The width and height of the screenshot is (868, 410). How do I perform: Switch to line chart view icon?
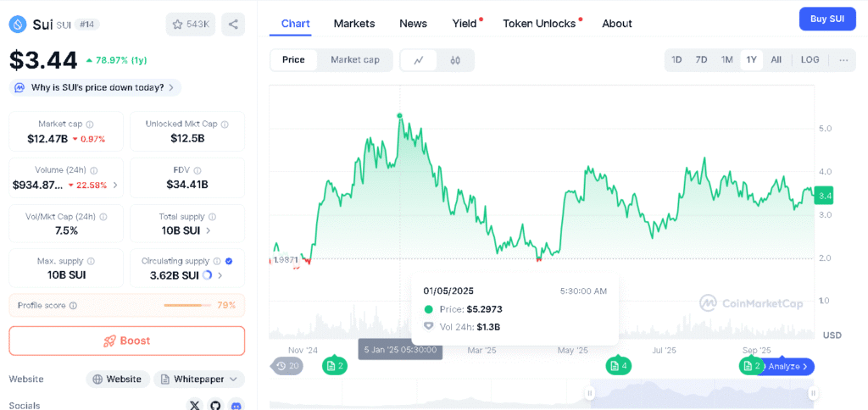(x=419, y=60)
